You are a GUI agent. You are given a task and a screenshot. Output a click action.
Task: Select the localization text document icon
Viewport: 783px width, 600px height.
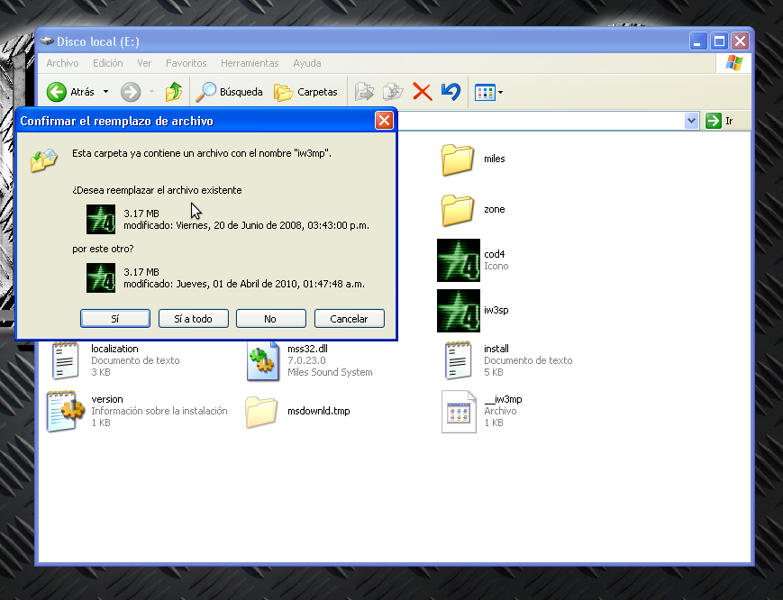65,360
